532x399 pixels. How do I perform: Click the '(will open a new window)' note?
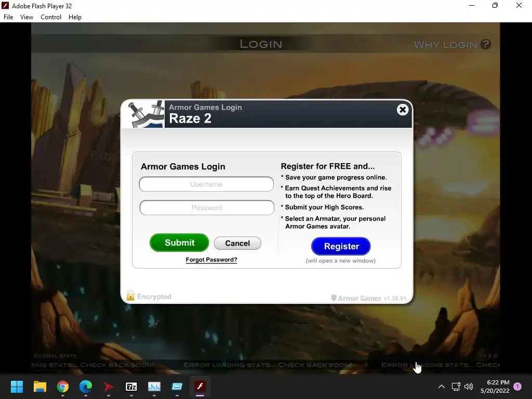pos(341,261)
